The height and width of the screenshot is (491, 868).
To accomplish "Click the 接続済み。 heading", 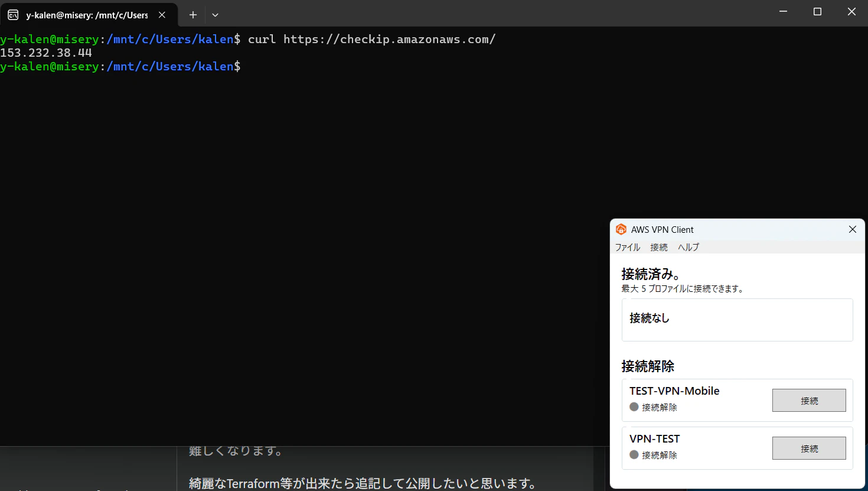I will click(651, 274).
